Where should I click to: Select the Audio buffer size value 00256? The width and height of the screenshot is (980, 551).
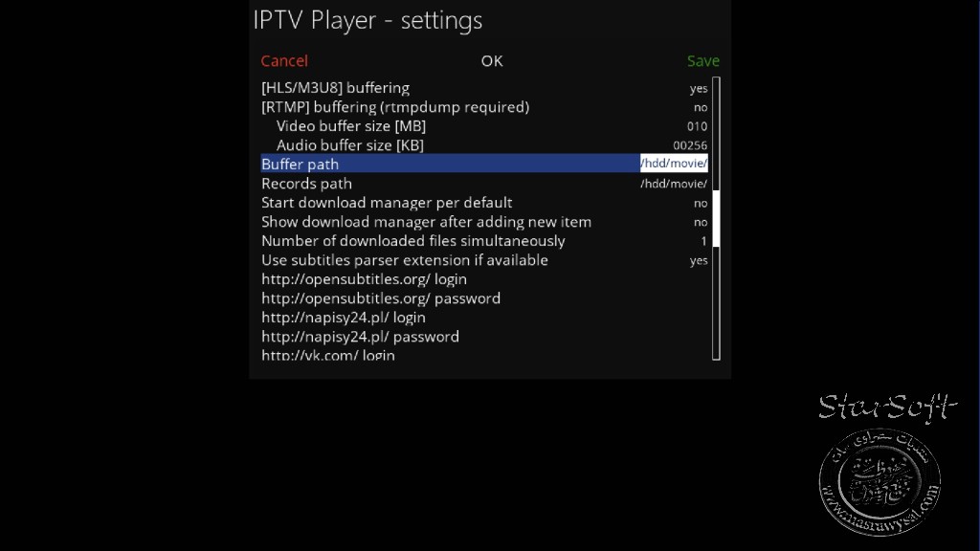690,145
